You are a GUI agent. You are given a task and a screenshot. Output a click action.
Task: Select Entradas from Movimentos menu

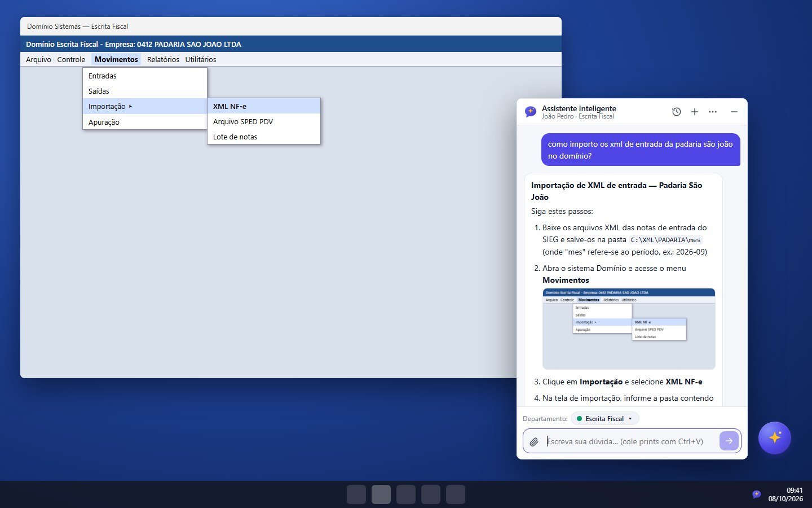[145, 76]
